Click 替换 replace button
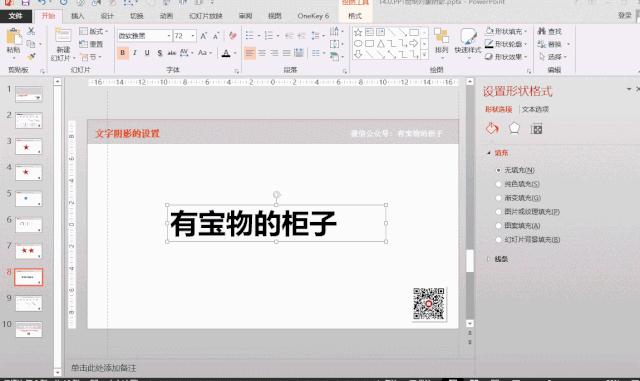 [x=550, y=44]
